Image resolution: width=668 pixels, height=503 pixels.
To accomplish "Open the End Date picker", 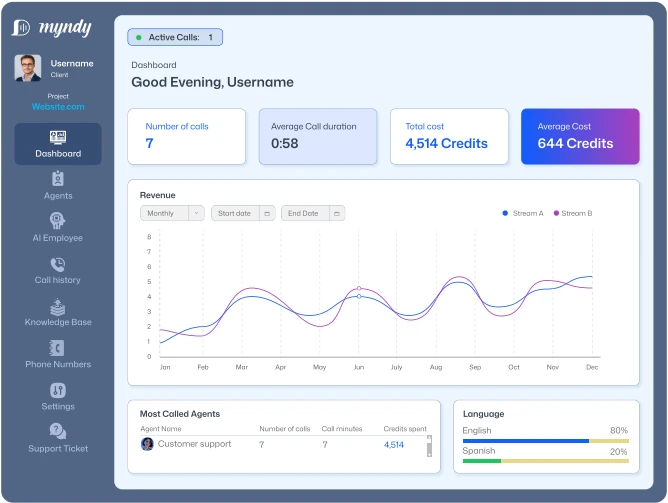I will click(314, 213).
